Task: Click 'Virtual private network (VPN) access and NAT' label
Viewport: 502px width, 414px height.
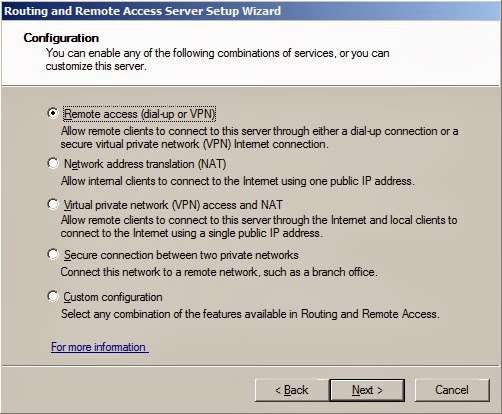Action: click(173, 205)
